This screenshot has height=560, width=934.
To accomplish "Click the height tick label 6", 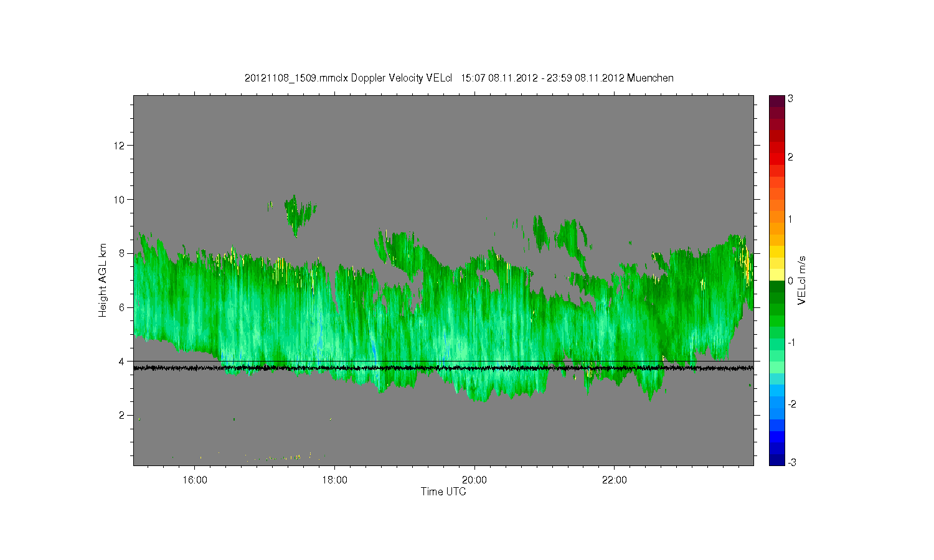I will (x=123, y=307).
